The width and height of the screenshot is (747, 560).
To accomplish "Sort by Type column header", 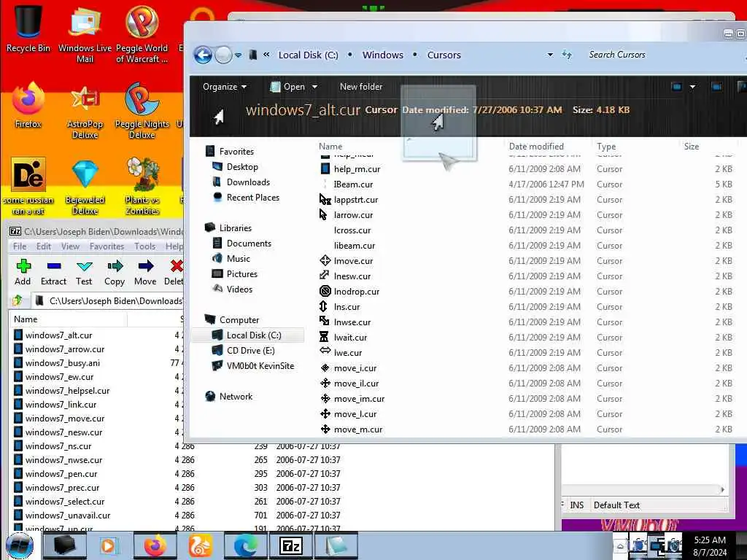I will pyautogui.click(x=606, y=146).
